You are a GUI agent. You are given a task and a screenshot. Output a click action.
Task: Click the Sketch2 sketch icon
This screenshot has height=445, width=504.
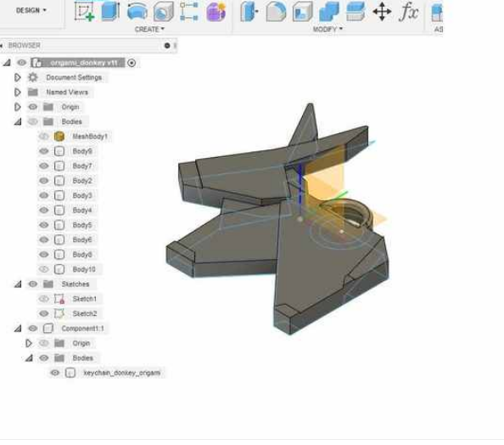(x=59, y=313)
